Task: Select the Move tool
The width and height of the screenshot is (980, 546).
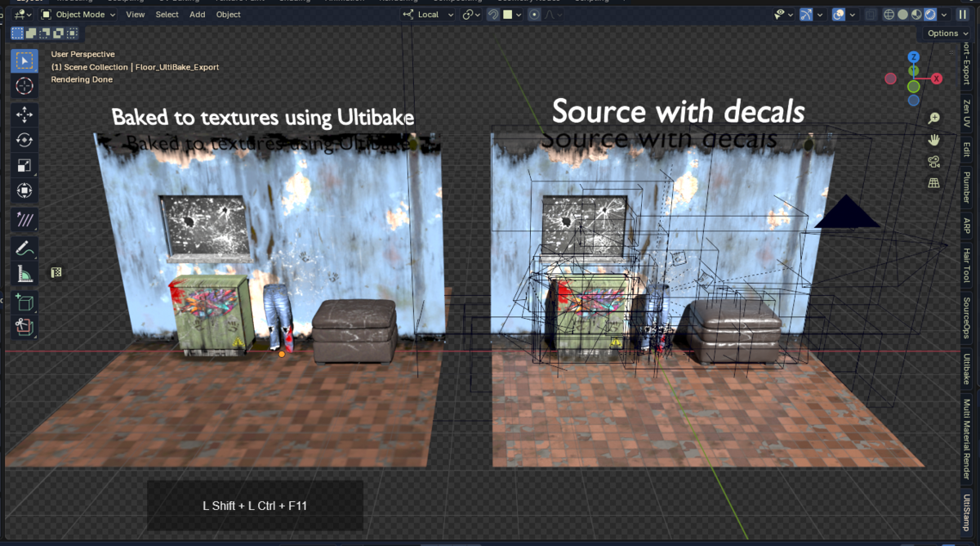Action: [24, 115]
